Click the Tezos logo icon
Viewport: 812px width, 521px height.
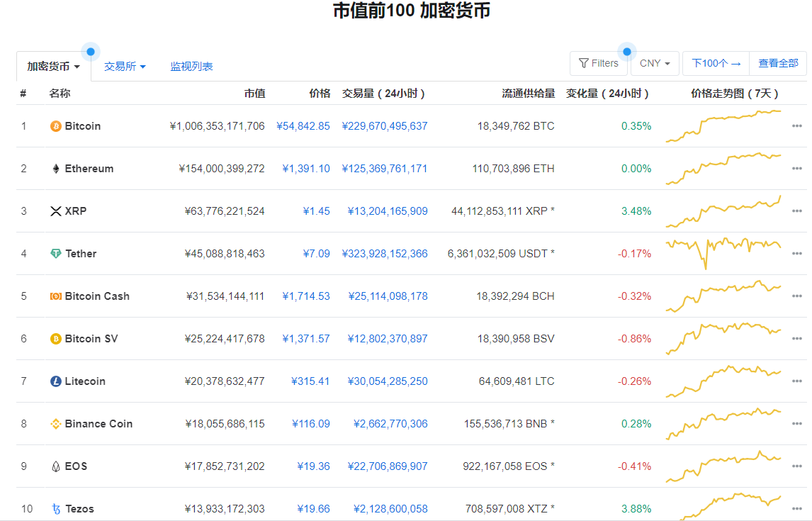(x=56, y=509)
